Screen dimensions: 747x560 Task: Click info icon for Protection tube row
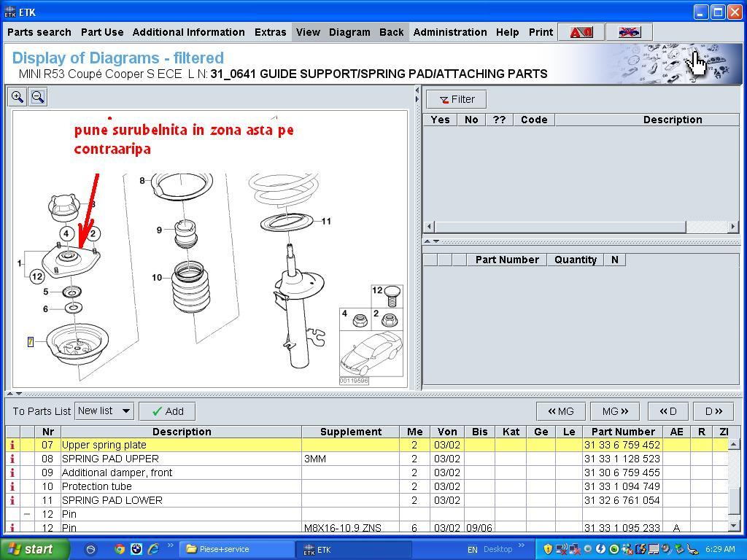point(12,486)
